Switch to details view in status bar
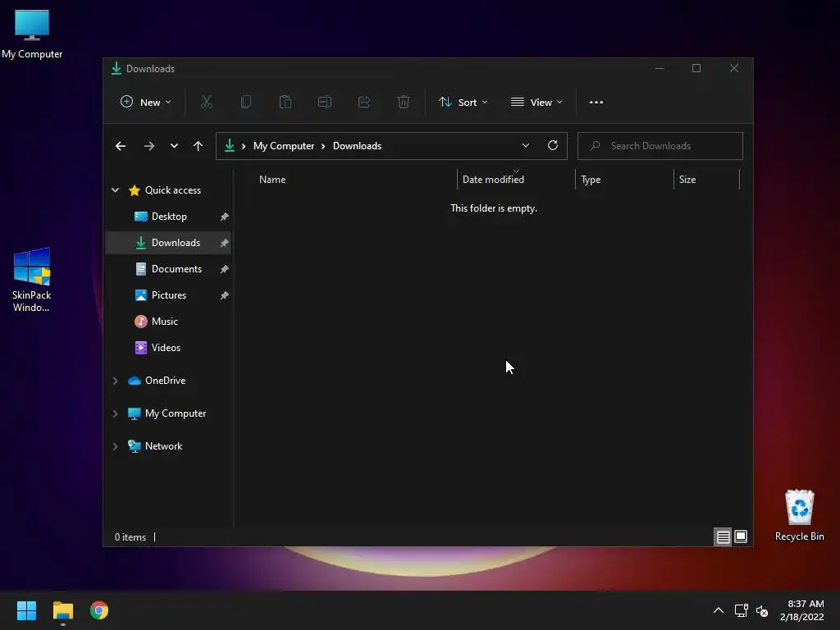The width and height of the screenshot is (840, 630). pyautogui.click(x=723, y=536)
